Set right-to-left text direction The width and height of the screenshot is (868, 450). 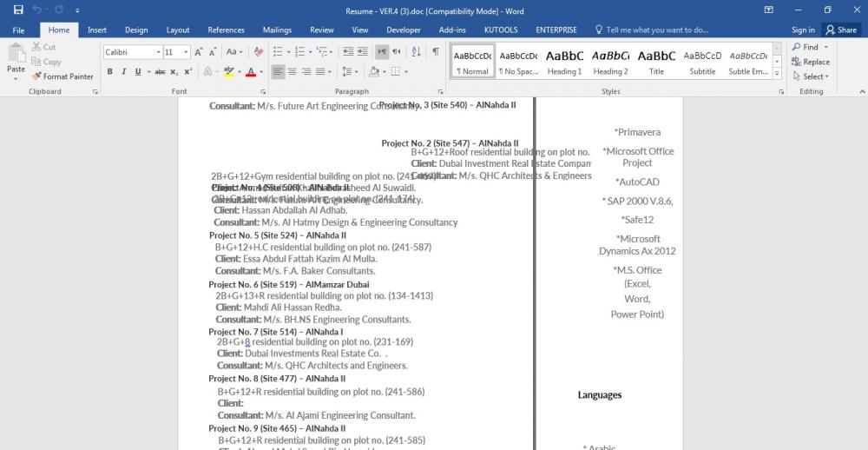point(397,52)
